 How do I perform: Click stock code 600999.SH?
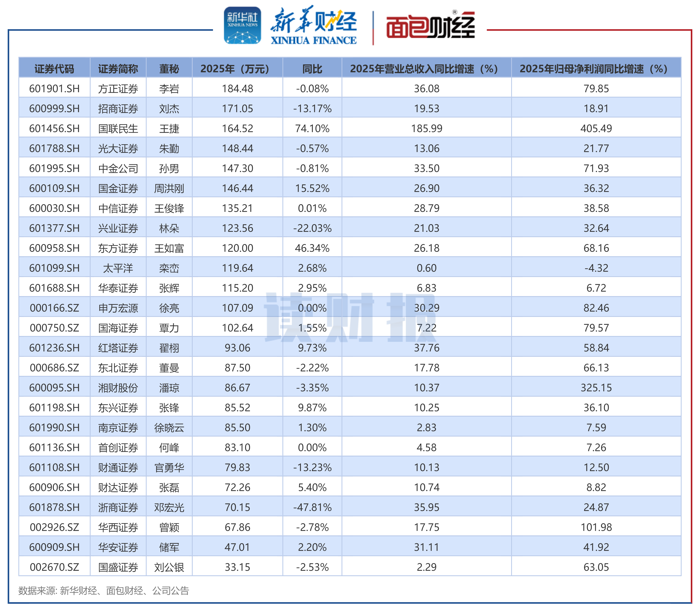[54, 109]
